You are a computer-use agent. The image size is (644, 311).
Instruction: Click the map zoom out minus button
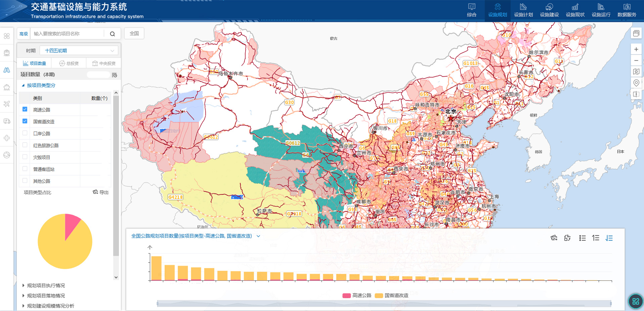636,61
